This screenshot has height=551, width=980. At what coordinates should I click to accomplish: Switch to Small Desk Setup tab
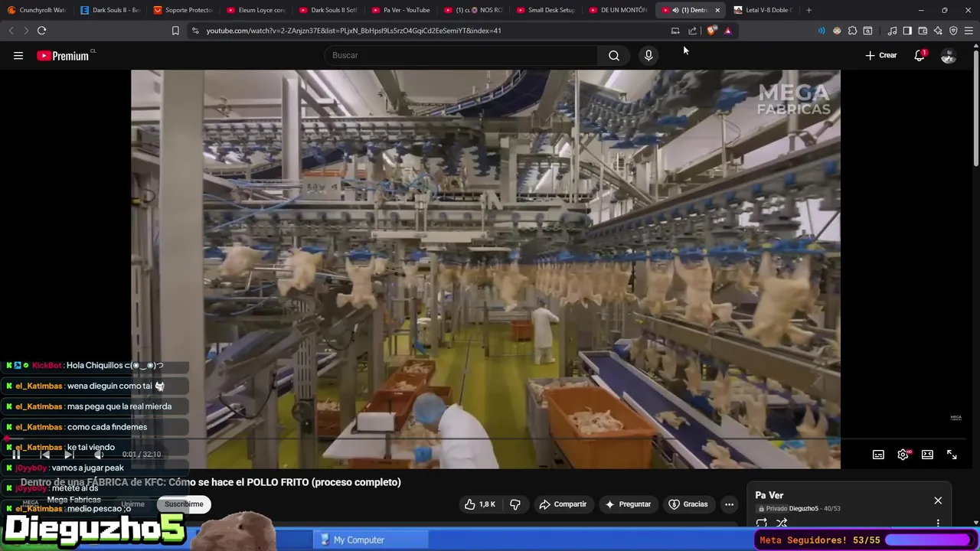[547, 10]
